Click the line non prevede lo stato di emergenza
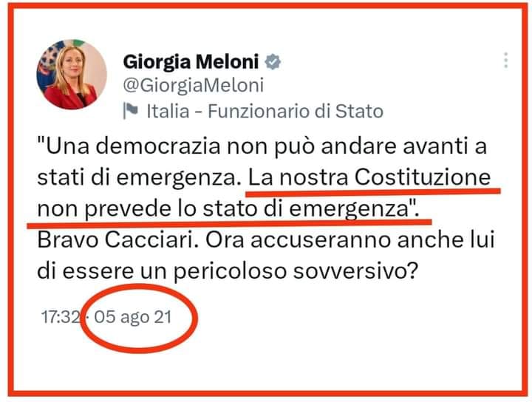 point(228,209)
